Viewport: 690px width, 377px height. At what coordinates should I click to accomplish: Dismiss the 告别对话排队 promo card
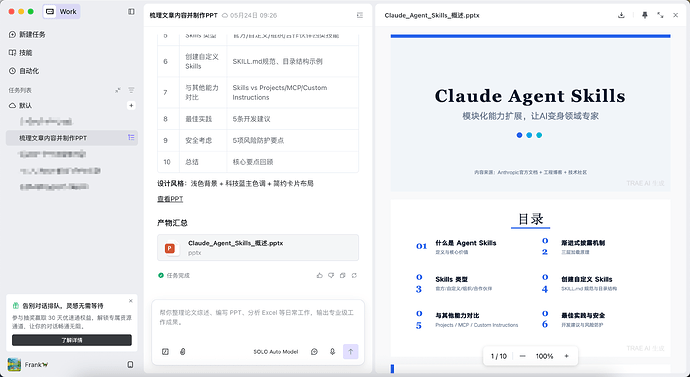point(131,301)
